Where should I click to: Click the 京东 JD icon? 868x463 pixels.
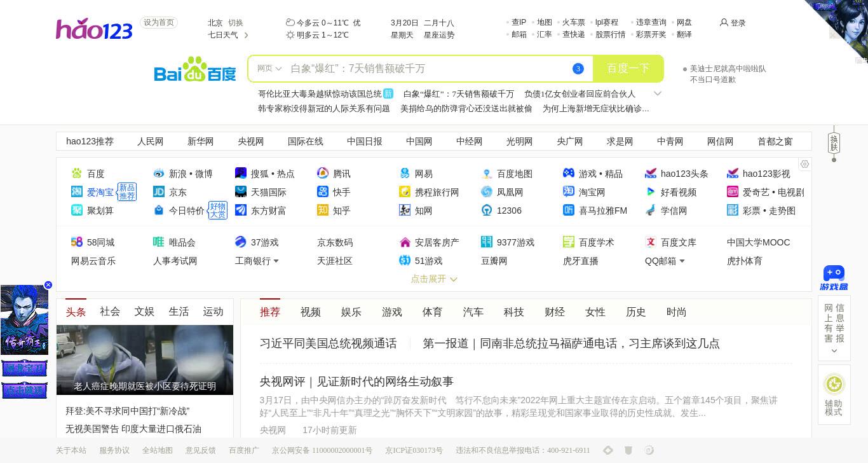tap(159, 191)
